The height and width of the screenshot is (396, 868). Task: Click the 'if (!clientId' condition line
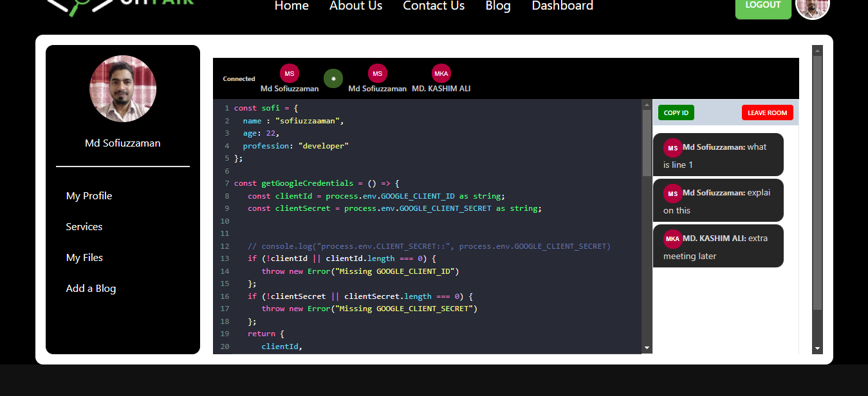(342, 259)
